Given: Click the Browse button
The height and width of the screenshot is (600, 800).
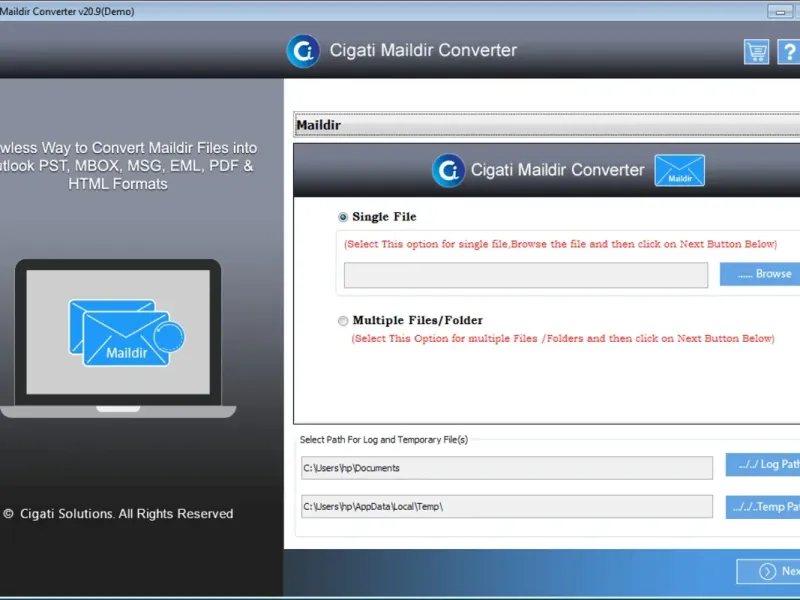Looking at the screenshot, I should coord(760,274).
